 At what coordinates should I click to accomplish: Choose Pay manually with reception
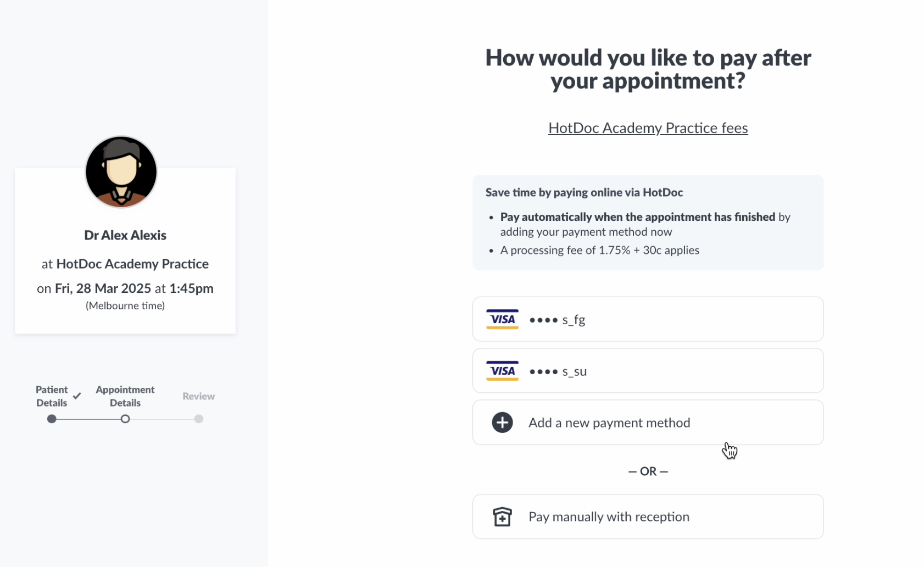[x=648, y=516]
